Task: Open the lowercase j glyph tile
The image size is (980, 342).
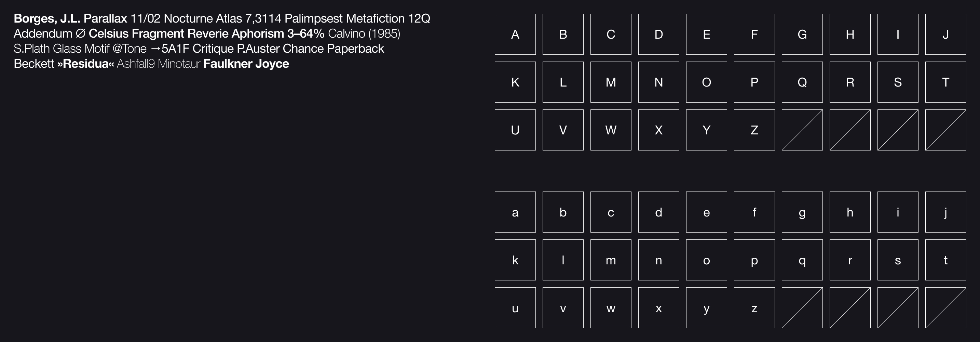Action: tap(945, 212)
